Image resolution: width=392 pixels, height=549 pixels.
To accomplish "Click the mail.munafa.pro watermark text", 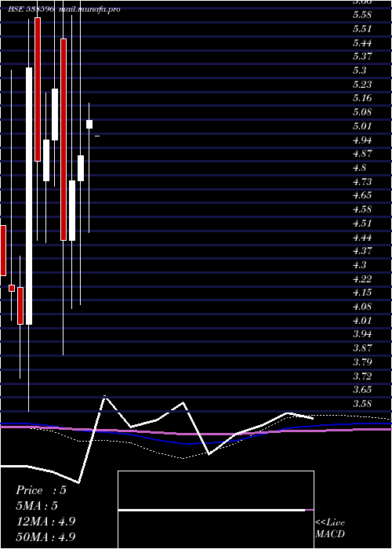I will point(89,9).
